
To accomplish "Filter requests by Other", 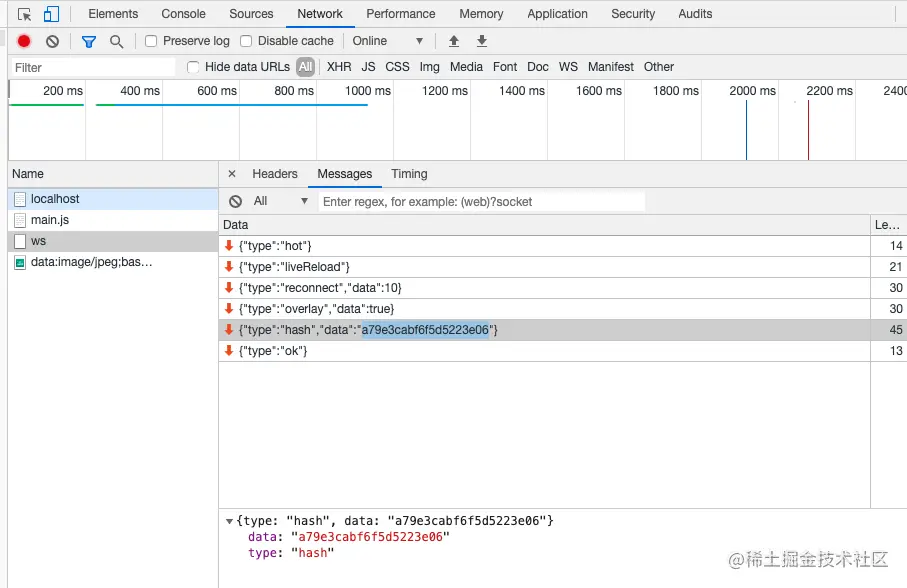I will tap(659, 67).
